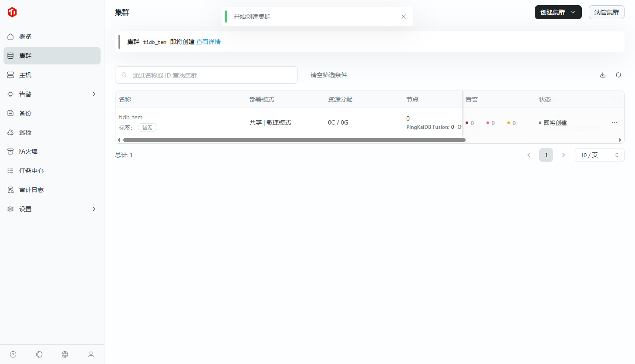Open the help icon in the bottom bar
This screenshot has height=364, width=635.
pos(13,354)
